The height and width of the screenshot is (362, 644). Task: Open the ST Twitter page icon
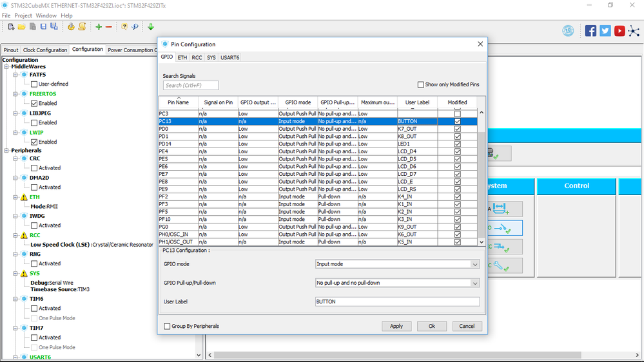605,31
